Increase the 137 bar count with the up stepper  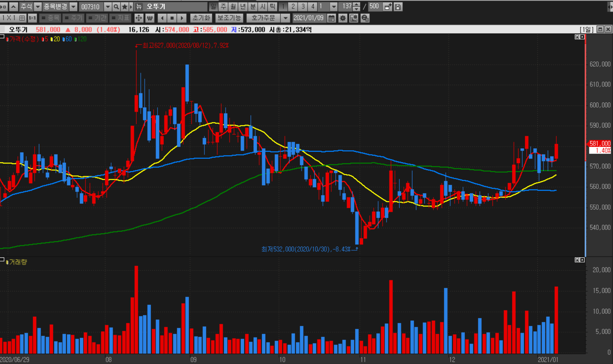click(x=356, y=5)
